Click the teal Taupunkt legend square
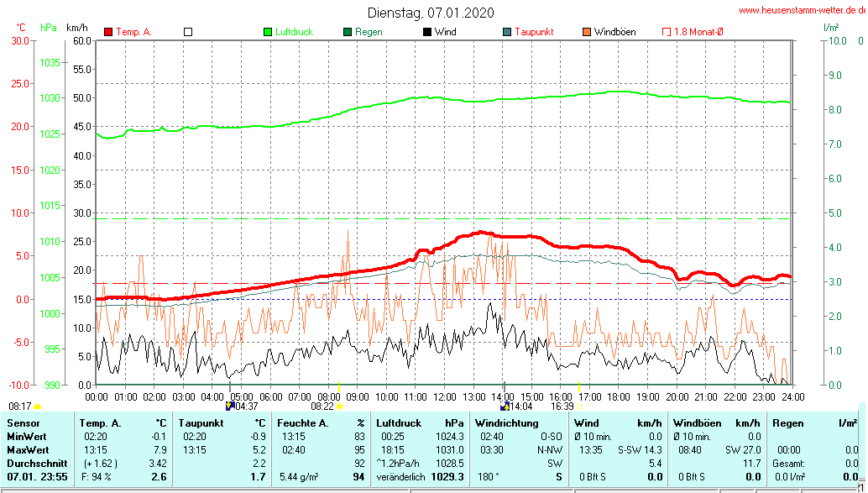 (x=507, y=32)
